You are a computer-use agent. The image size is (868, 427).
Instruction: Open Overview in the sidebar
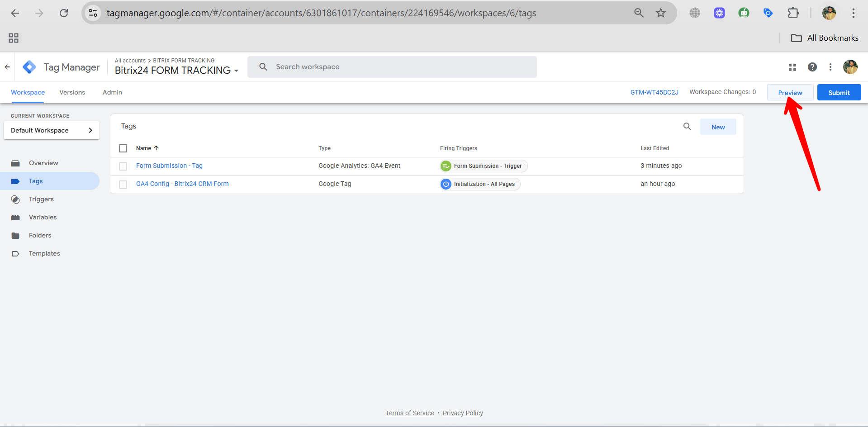tap(50, 163)
